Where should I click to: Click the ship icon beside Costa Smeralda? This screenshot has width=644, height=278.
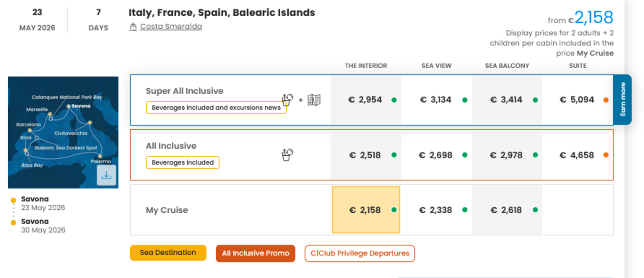coord(133,27)
